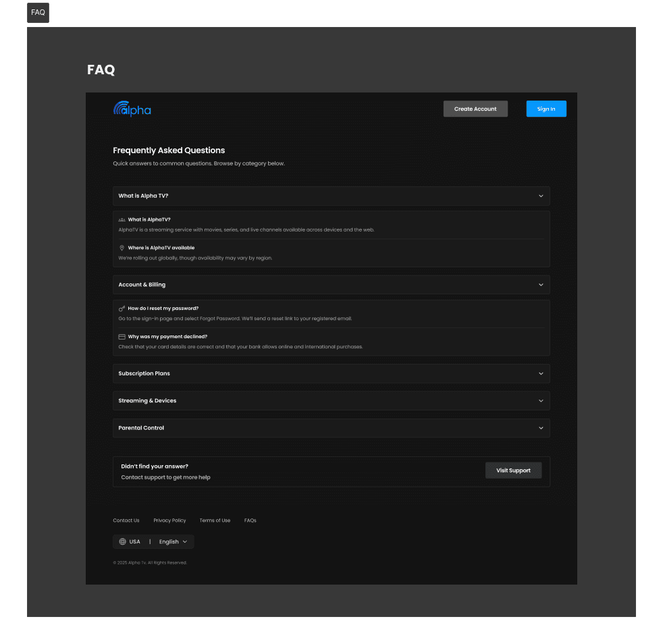Click the 2025 Alpha Tv copyright notice

tap(150, 563)
